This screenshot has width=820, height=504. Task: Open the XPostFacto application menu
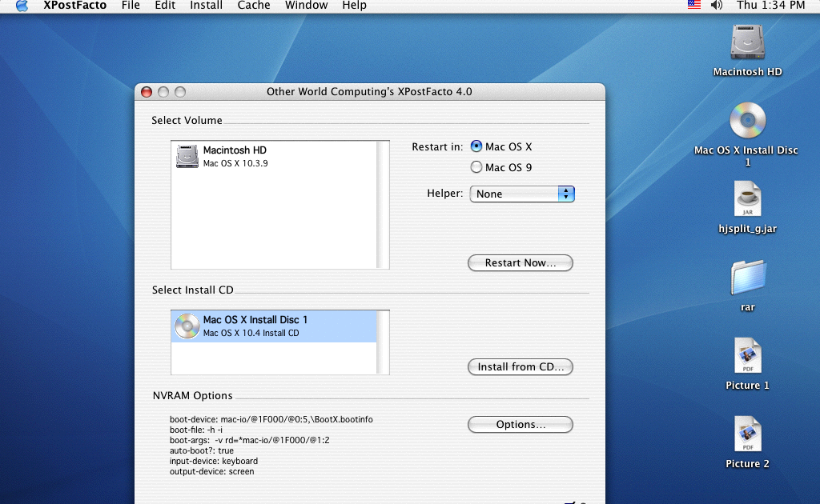(74, 6)
